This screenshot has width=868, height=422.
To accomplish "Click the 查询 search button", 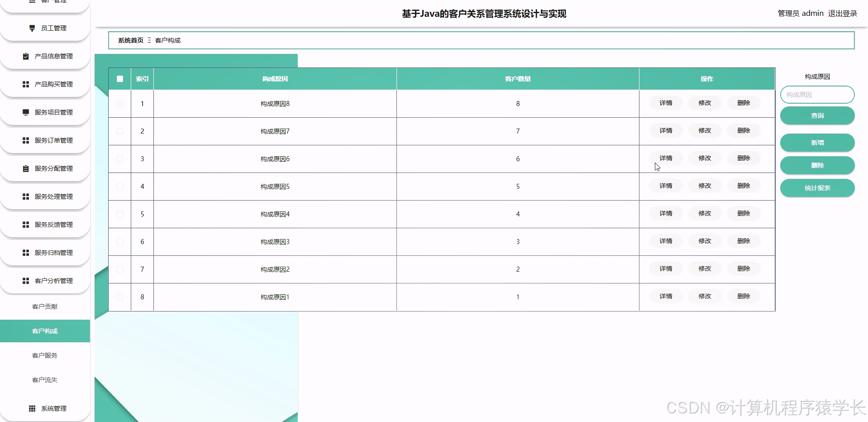I will (817, 115).
